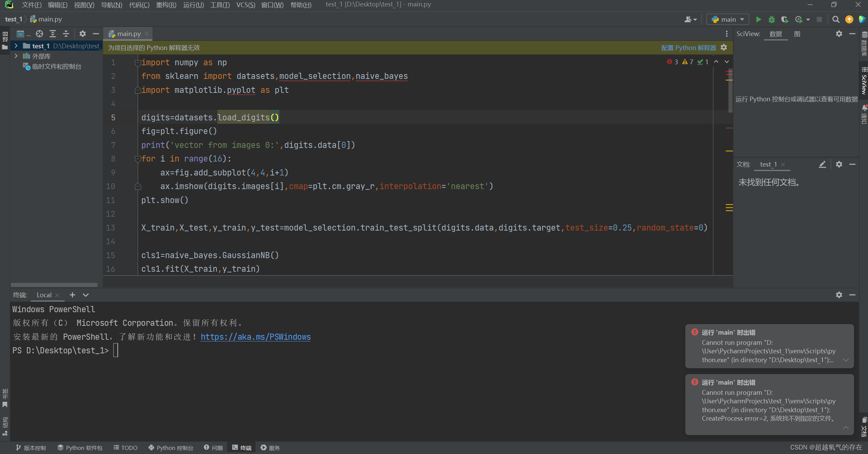Collapse all items in project tree
This screenshot has height=454, width=868.
[x=66, y=34]
